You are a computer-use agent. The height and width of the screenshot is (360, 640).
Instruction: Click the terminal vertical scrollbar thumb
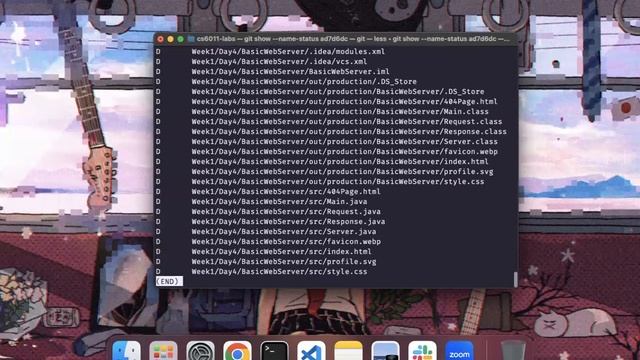[516, 280]
